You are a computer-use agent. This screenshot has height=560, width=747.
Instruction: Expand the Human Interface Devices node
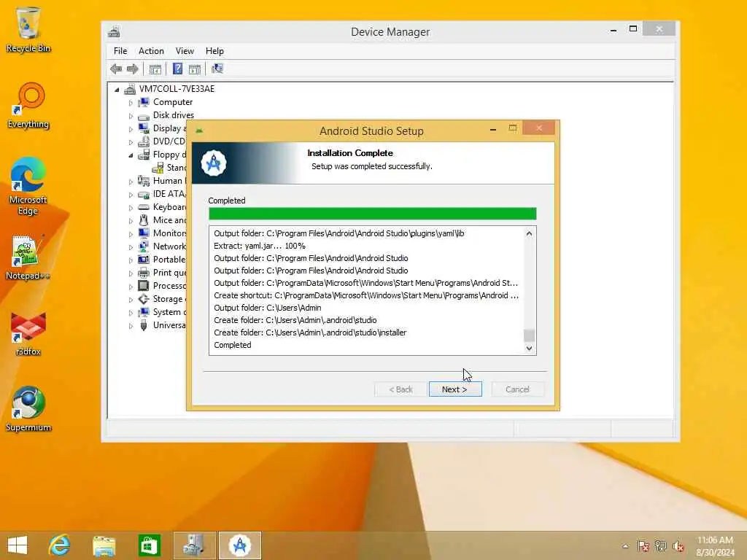pyautogui.click(x=131, y=182)
